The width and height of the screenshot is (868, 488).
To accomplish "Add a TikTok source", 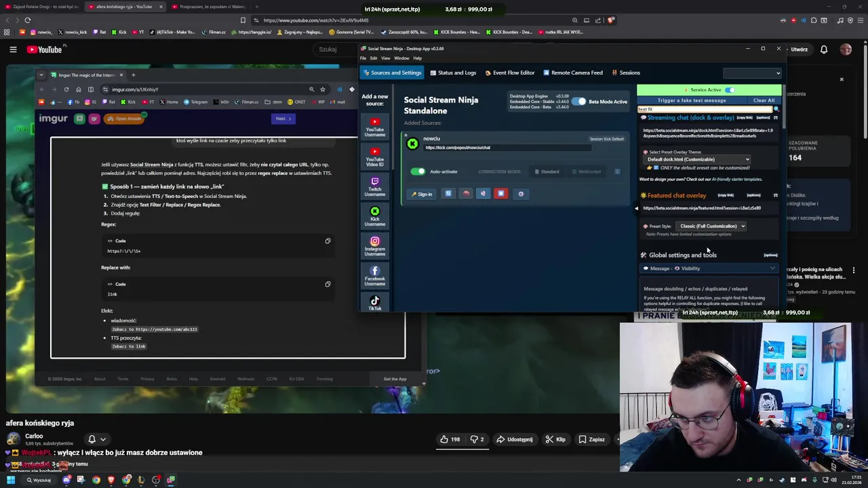I will 374,303.
